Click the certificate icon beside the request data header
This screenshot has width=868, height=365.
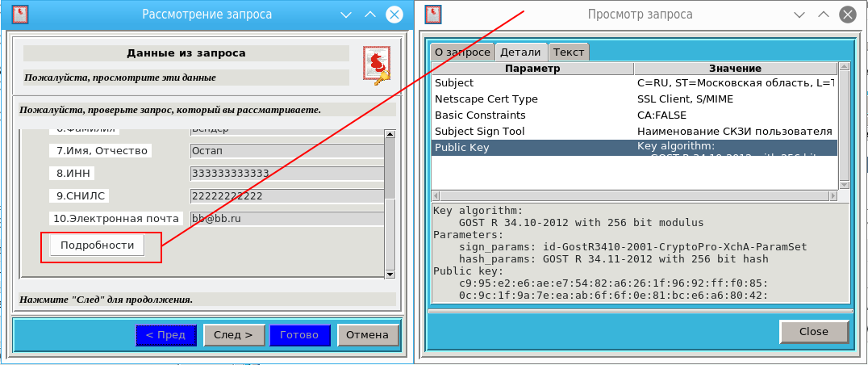click(x=376, y=65)
